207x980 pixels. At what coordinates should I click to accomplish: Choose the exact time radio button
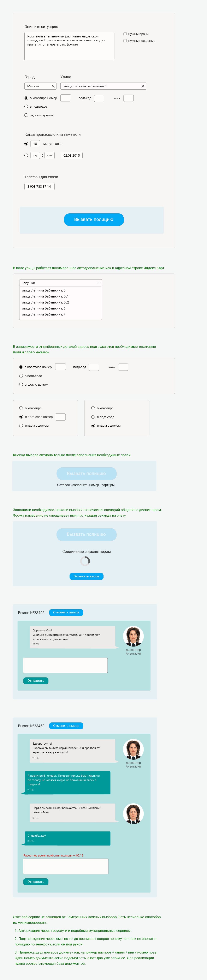(26, 155)
